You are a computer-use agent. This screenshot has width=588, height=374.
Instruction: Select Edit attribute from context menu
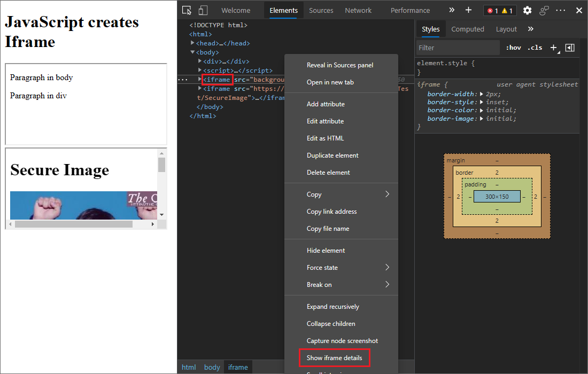(341, 121)
